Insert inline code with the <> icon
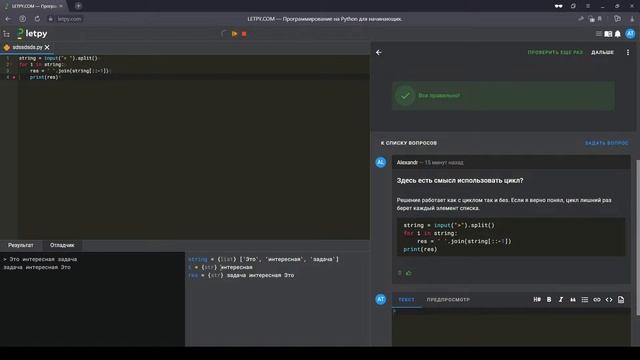The height and width of the screenshot is (360, 640). [x=609, y=300]
